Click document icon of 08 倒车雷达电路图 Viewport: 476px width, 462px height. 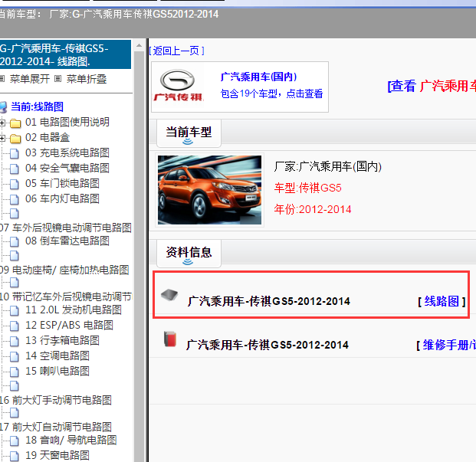tap(15, 241)
